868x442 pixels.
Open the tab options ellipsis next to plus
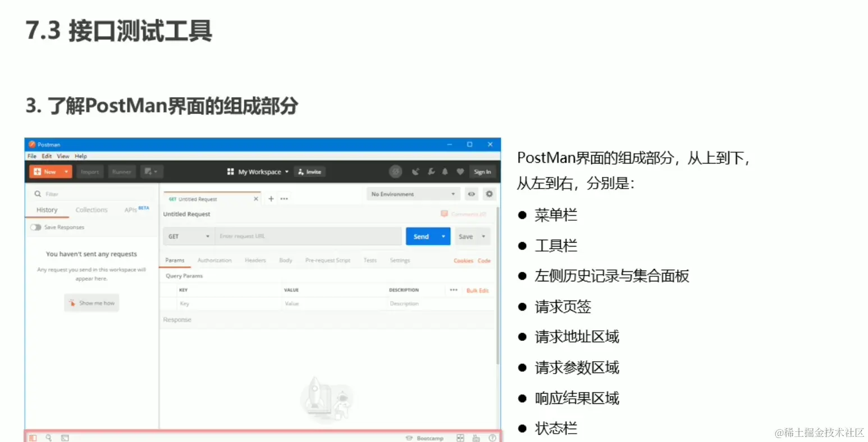pyautogui.click(x=284, y=199)
